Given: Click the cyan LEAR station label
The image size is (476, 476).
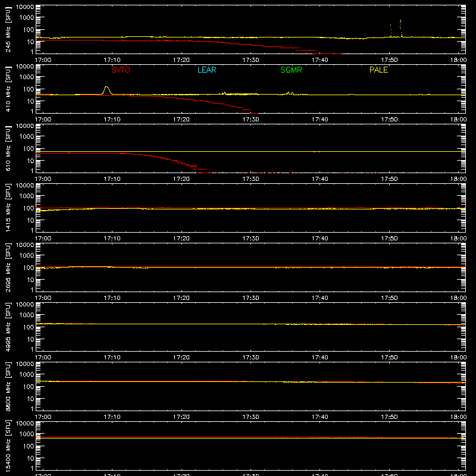Looking at the screenshot, I should [x=206, y=70].
